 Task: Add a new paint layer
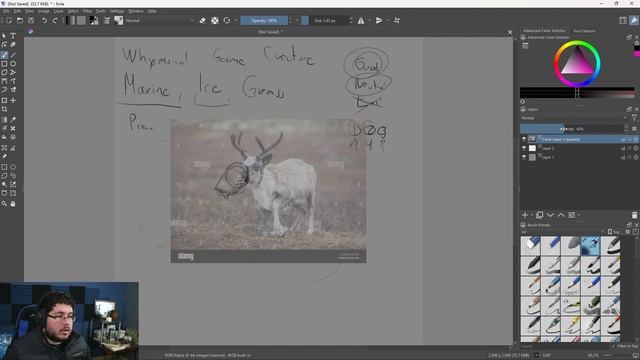525,215
